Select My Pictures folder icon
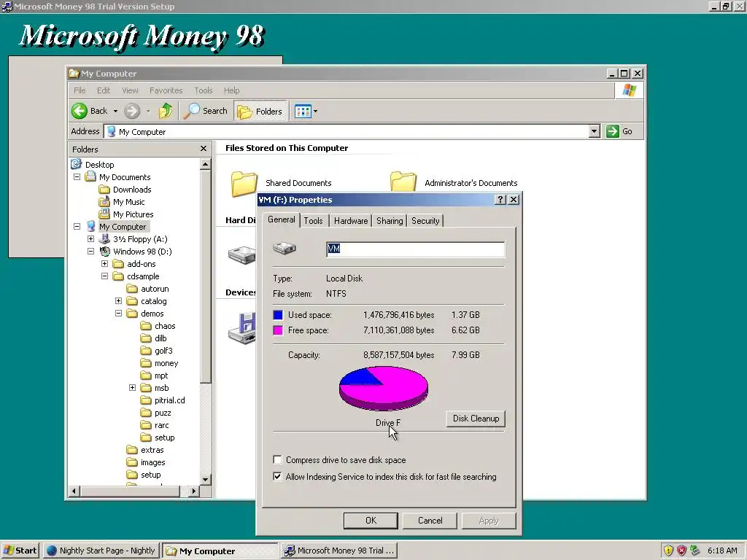The image size is (747, 560). pos(104,214)
